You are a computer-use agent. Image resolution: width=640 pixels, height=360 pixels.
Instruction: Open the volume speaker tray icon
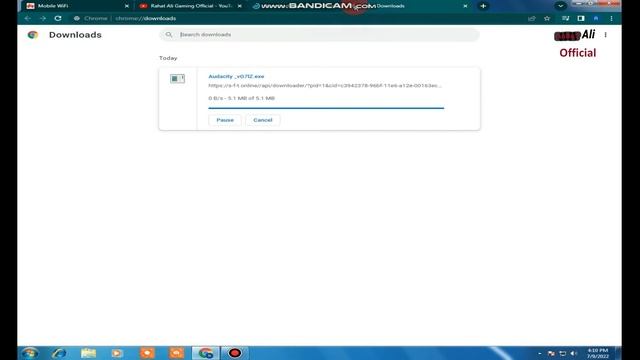pyautogui.click(x=573, y=353)
